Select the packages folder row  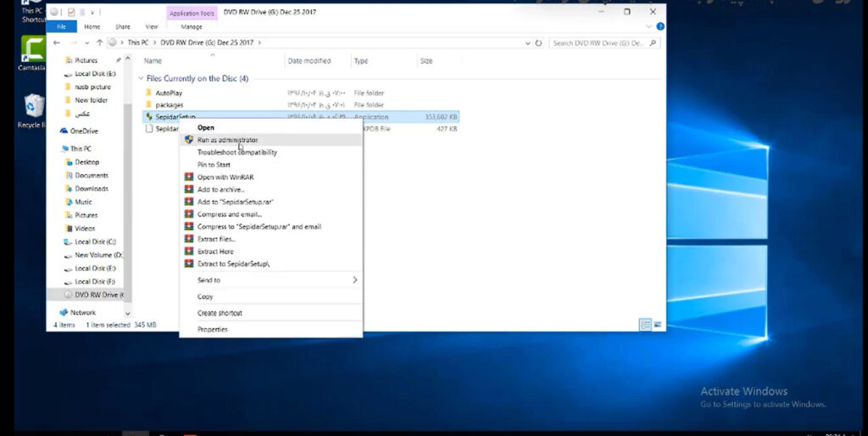pyautogui.click(x=301, y=104)
